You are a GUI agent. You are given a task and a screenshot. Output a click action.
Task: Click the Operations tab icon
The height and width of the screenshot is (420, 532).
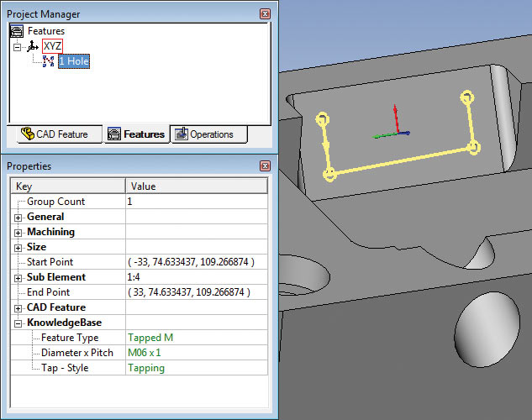pyautogui.click(x=181, y=134)
